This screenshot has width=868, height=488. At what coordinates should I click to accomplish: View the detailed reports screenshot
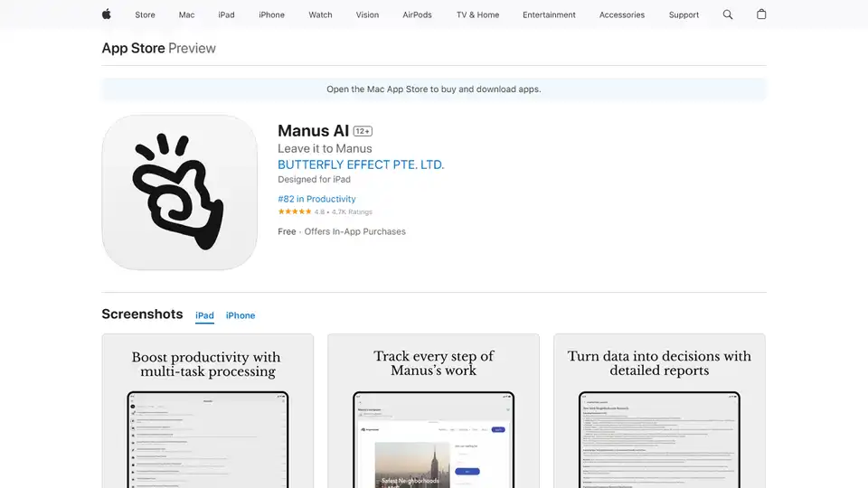659,411
